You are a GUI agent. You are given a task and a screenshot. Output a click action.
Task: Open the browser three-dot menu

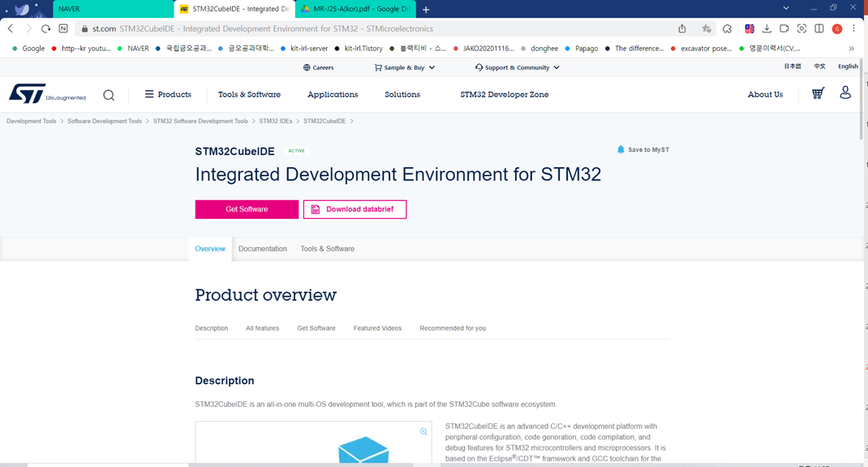coord(853,28)
